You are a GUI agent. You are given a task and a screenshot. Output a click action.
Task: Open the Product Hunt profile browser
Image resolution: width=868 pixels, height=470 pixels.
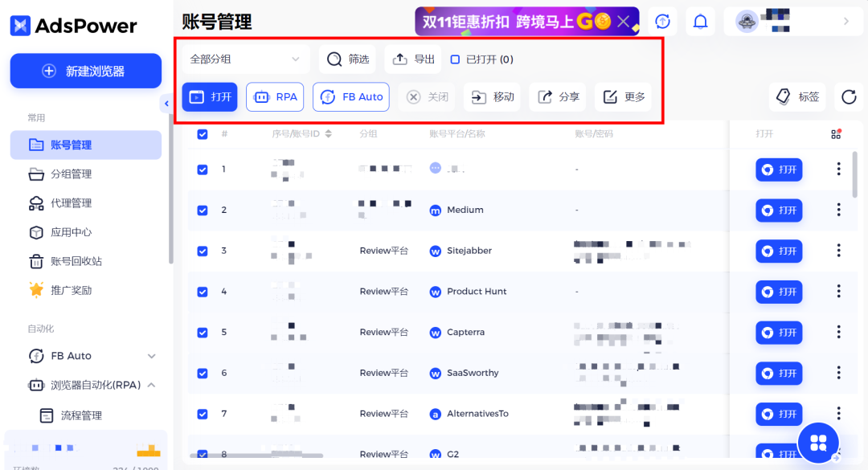(779, 292)
